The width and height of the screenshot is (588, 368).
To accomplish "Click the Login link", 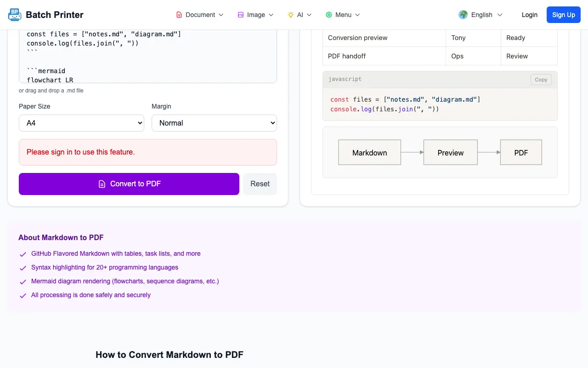I will point(529,15).
